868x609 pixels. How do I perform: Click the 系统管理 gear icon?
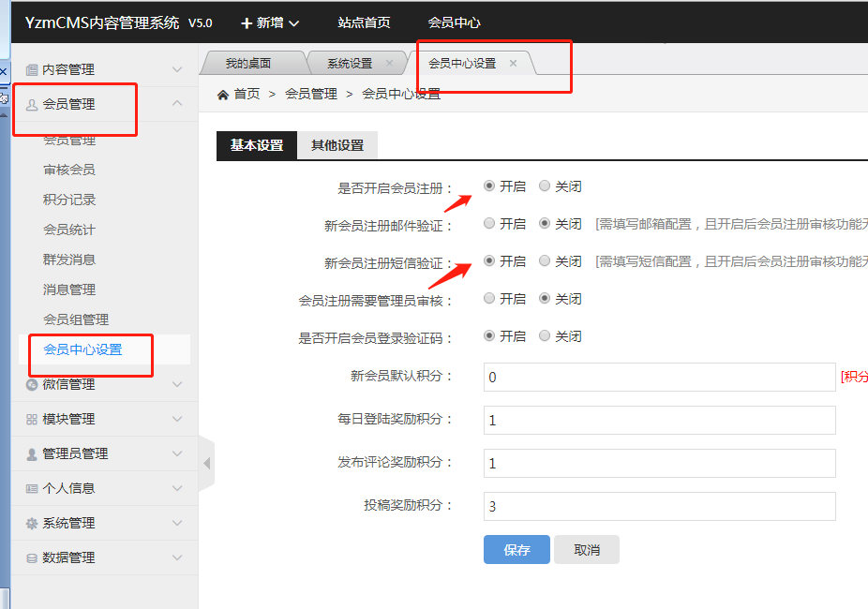(32, 523)
